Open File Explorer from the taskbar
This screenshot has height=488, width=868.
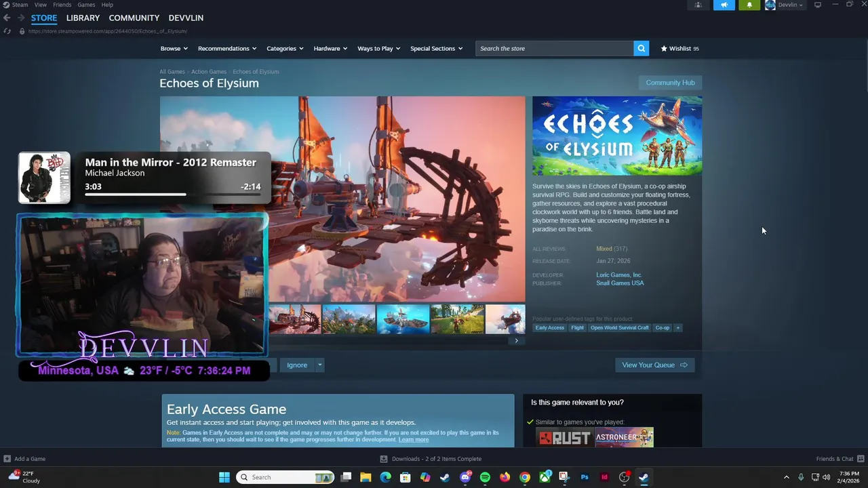point(366,477)
